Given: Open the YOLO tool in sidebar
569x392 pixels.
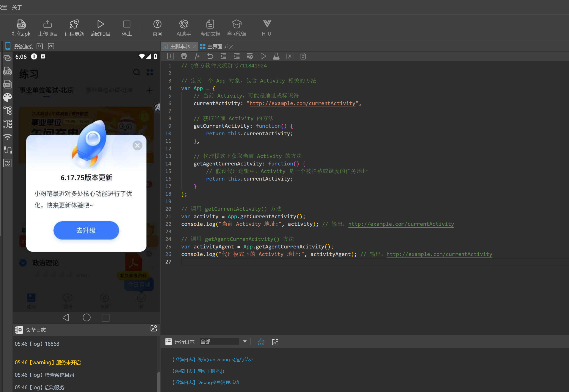Looking at the screenshot, I should tap(7, 163).
